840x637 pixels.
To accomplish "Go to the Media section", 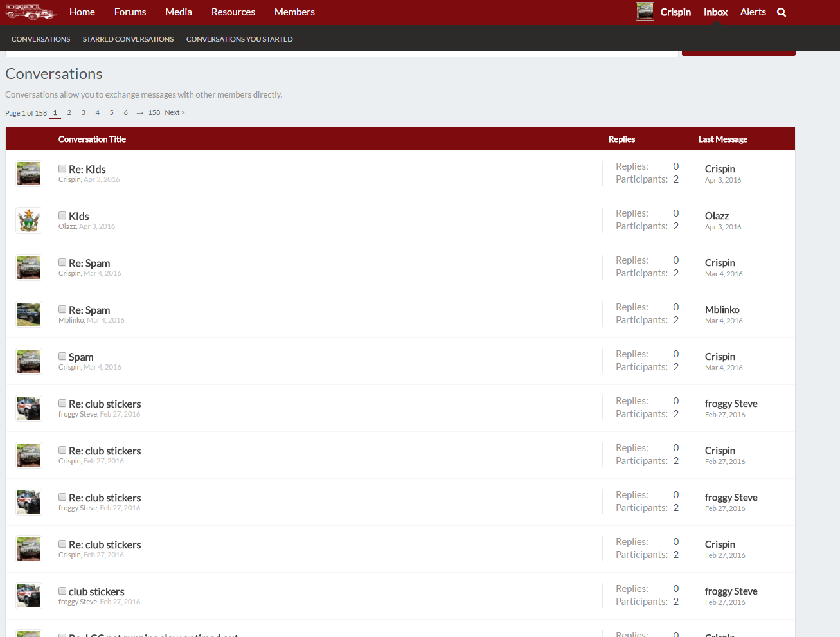I will tap(179, 12).
